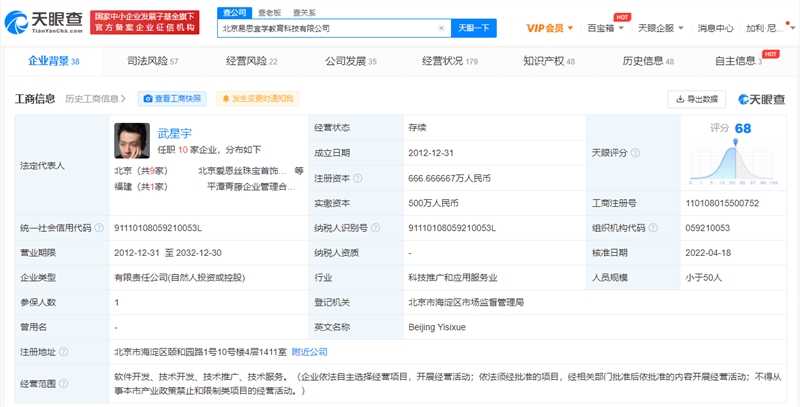Click the 发生变更时通知我 button
Screen dimensions: 800x407
coord(258,99)
